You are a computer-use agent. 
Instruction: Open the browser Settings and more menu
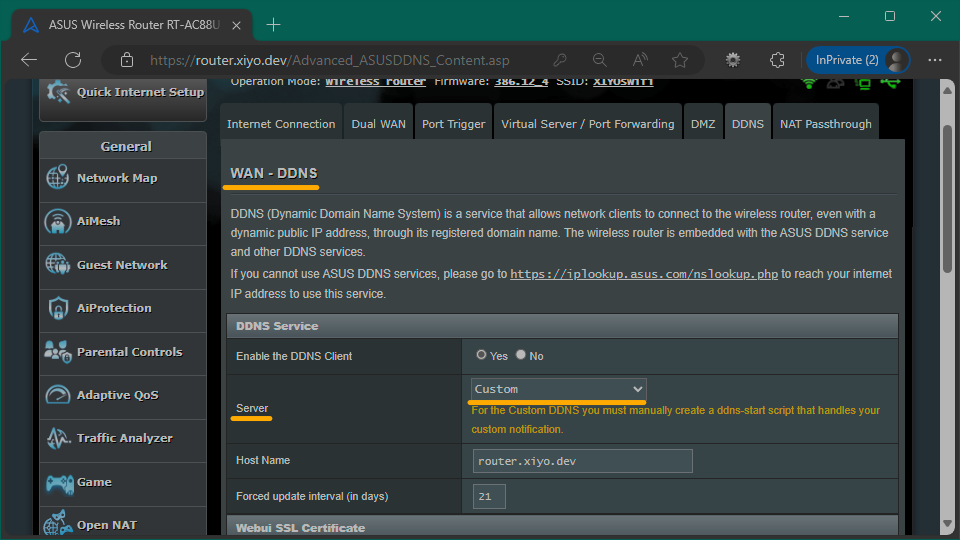[x=934, y=60]
